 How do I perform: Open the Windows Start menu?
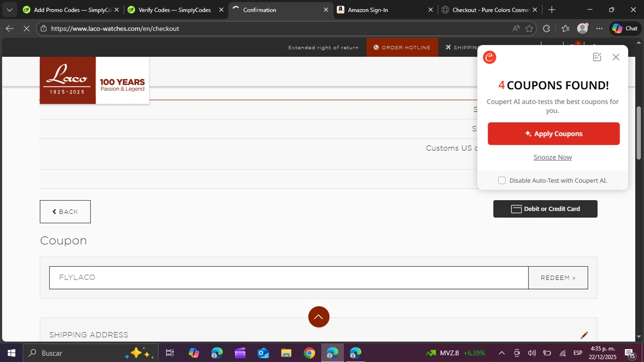tap(11, 353)
